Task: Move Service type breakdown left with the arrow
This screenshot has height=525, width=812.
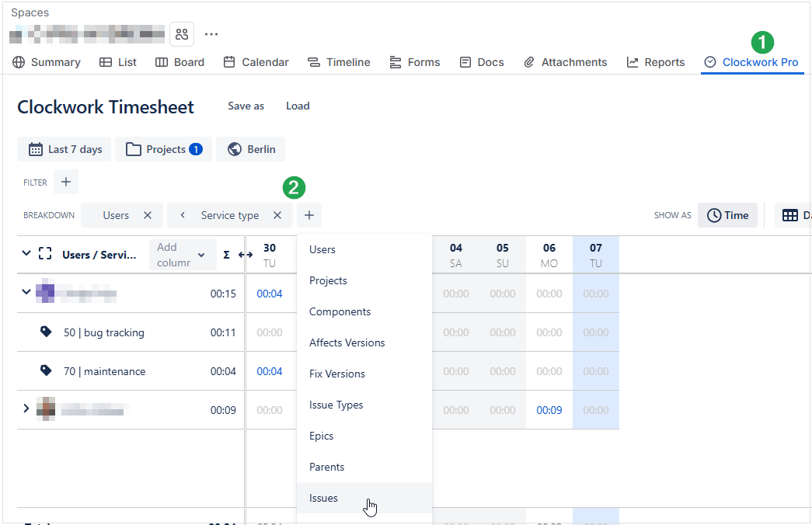Action: click(x=183, y=215)
